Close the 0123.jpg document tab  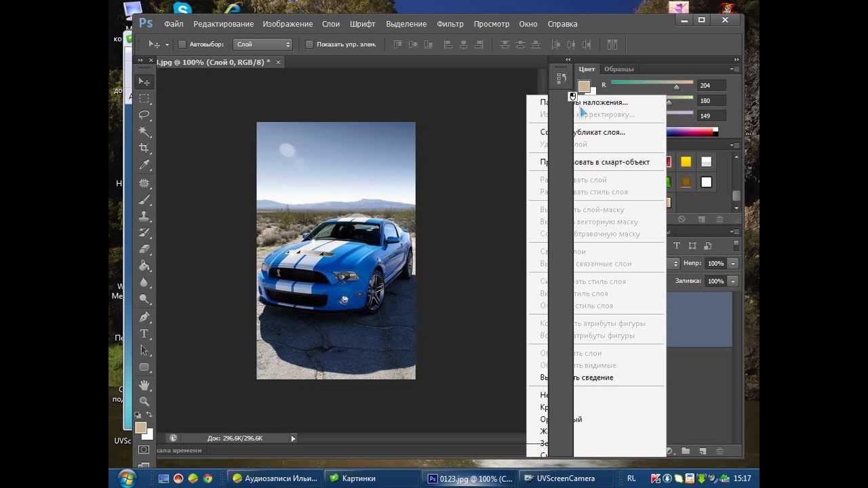click(x=277, y=62)
